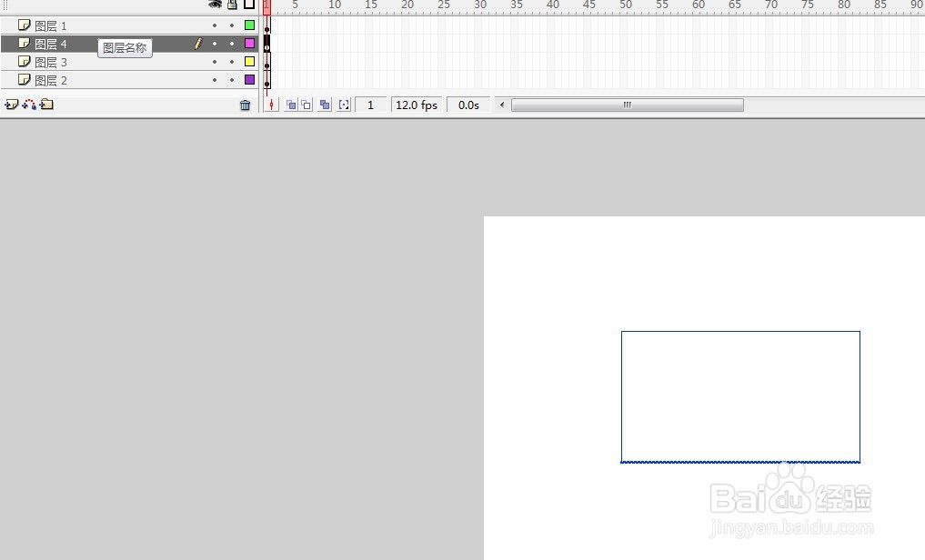925x560 pixels.
Task: Click the top edge of rectangle on stage
Action: pos(740,331)
